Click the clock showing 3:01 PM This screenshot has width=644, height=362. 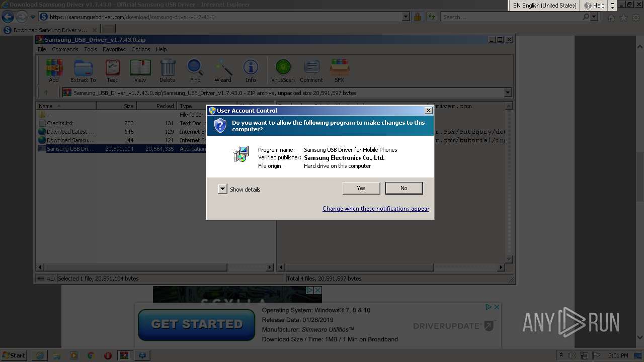tap(618, 355)
